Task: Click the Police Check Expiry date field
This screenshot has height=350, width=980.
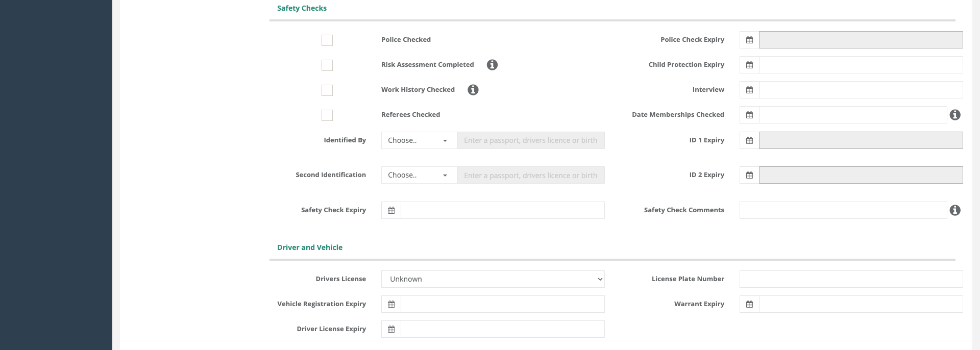Action: (x=861, y=40)
